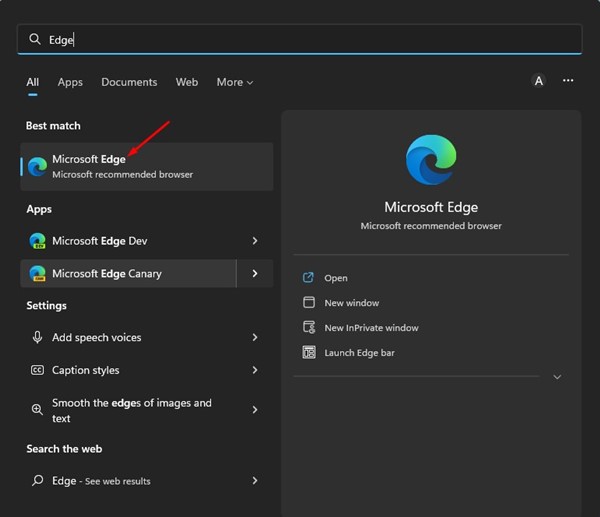This screenshot has width=600, height=517.
Task: Switch to the Web tab
Action: click(187, 82)
